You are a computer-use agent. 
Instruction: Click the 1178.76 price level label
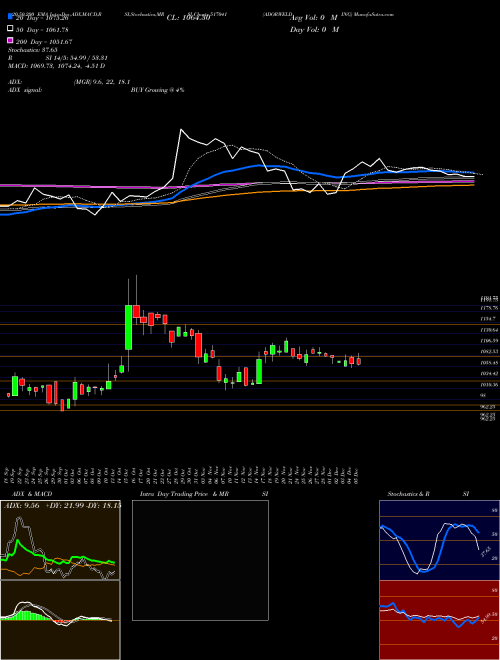(x=490, y=308)
